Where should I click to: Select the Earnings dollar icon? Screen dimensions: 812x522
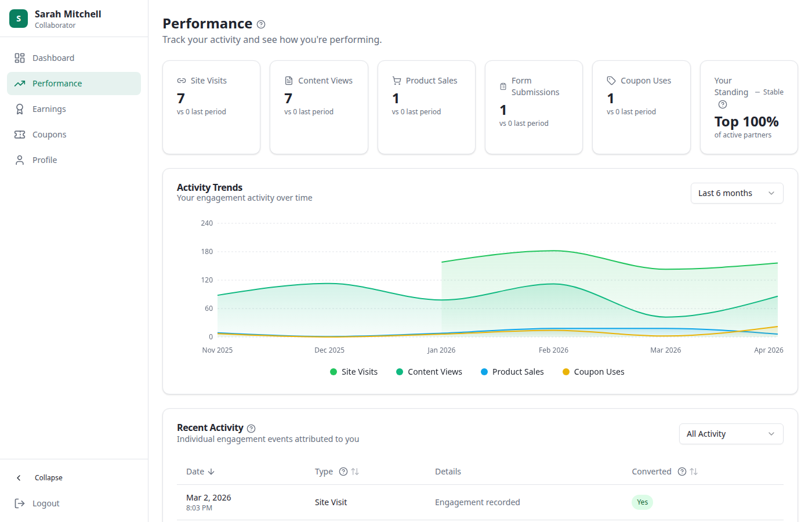click(x=20, y=108)
